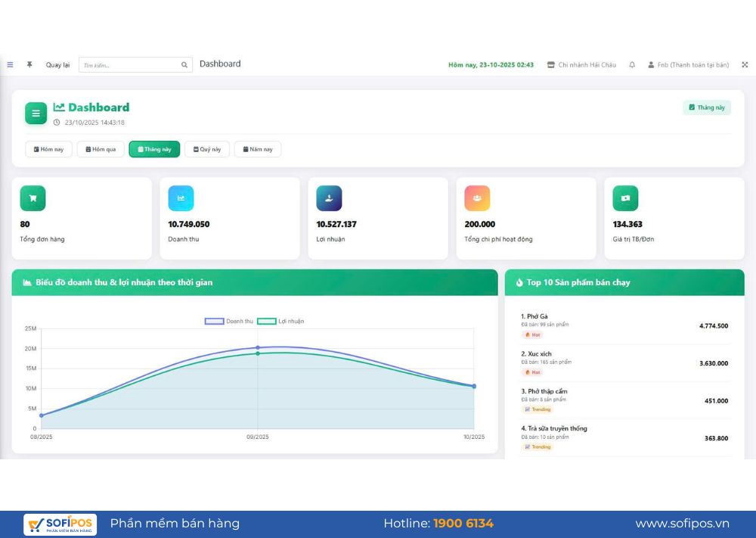Viewport: 756px width, 538px height.
Task: Click the hand icon on Lợi nhuận card
Action: tap(329, 198)
